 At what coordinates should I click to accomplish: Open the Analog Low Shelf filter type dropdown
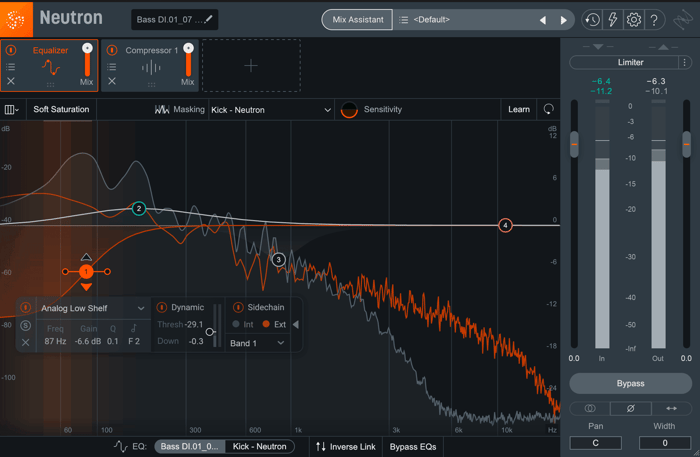pyautogui.click(x=92, y=308)
